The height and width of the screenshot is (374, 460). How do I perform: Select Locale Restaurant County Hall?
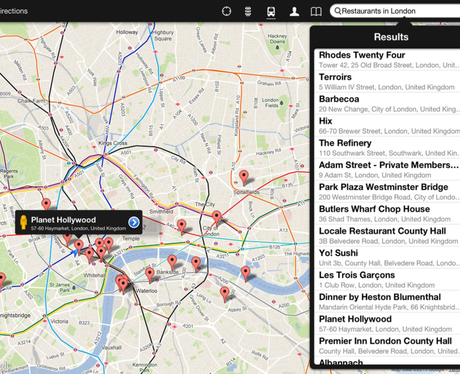click(387, 235)
